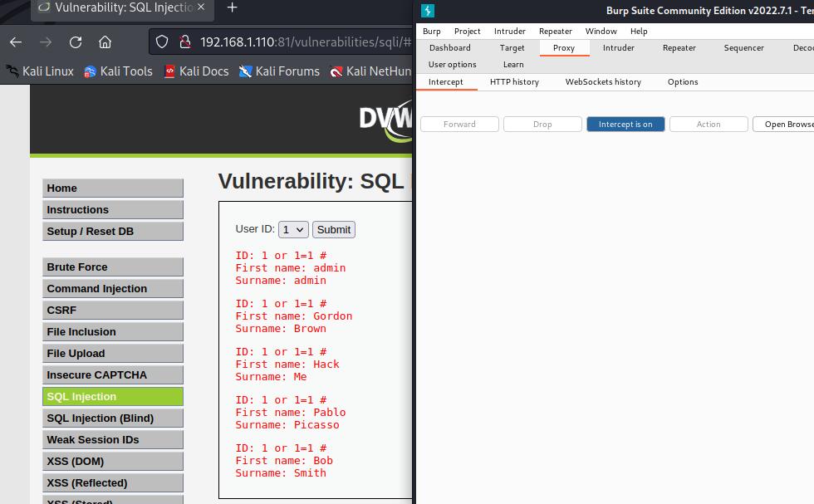This screenshot has height=504, width=814.
Task: Open the Help menu in Burp
Action: click(639, 32)
